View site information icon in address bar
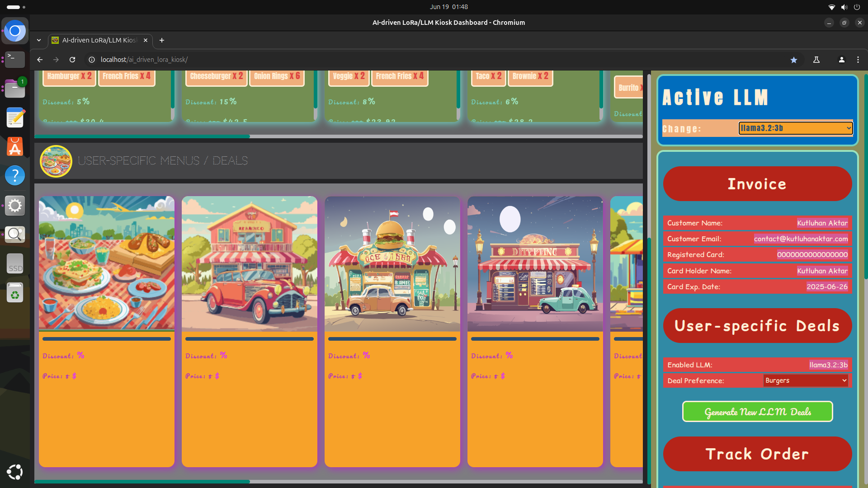The image size is (868, 488). coord(92,60)
